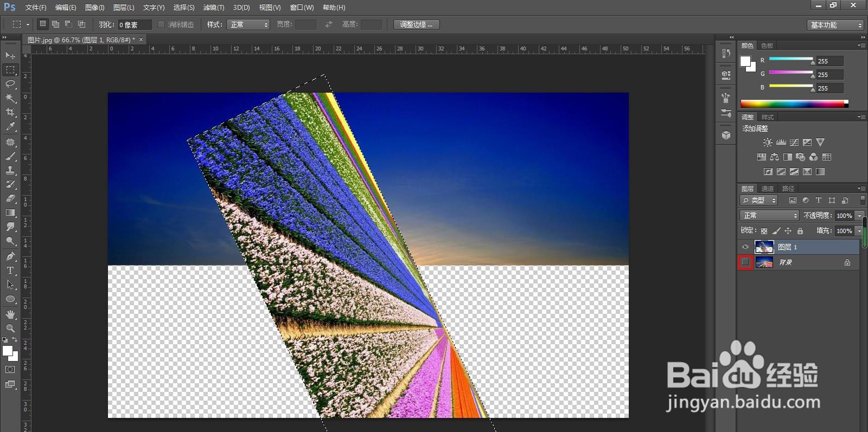Screen dimensions: 868x432
Task: Open the 3D panel cube icon
Action: 726,135
